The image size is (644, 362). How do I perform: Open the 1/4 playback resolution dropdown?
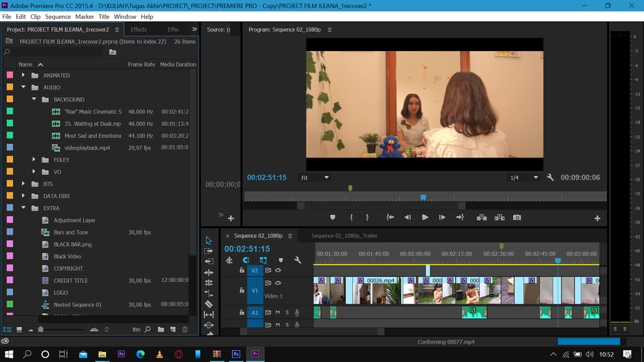[524, 178]
